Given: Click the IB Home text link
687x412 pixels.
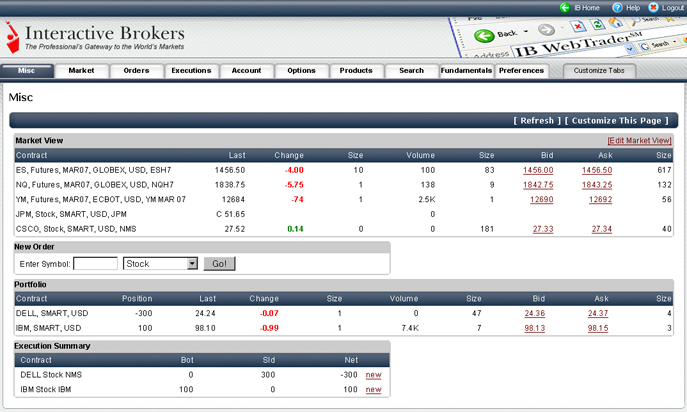Looking at the screenshot, I should pyautogui.click(x=587, y=8).
